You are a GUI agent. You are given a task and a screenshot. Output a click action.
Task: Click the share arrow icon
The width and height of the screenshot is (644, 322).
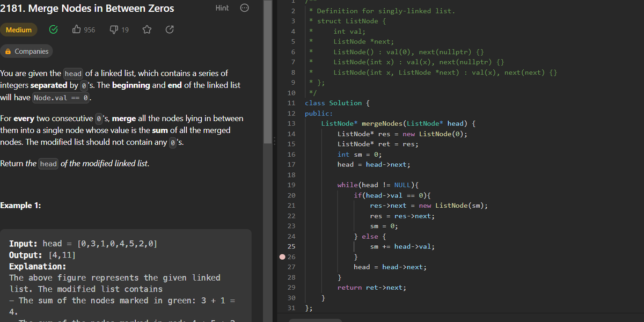[x=170, y=30]
